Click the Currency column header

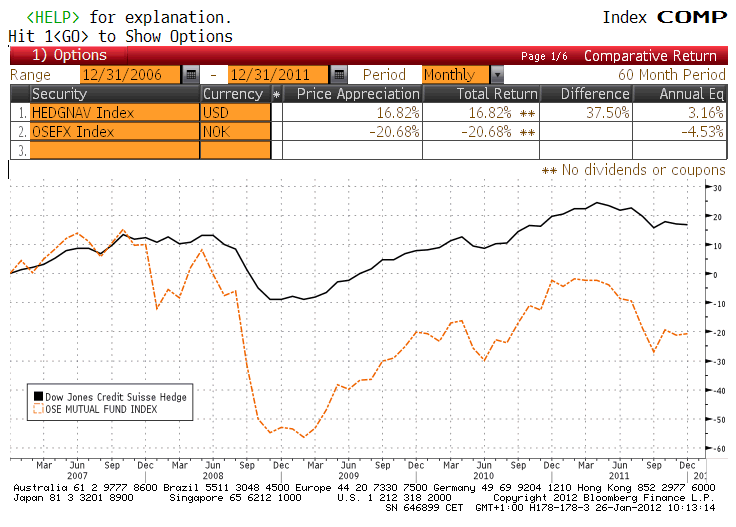tap(236, 94)
